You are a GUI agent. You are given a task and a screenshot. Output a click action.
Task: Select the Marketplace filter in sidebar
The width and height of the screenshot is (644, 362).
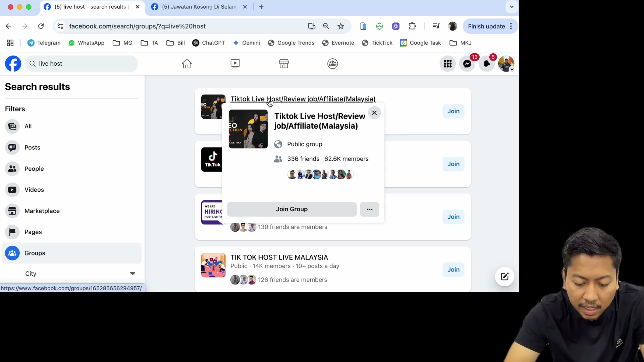click(x=71, y=211)
